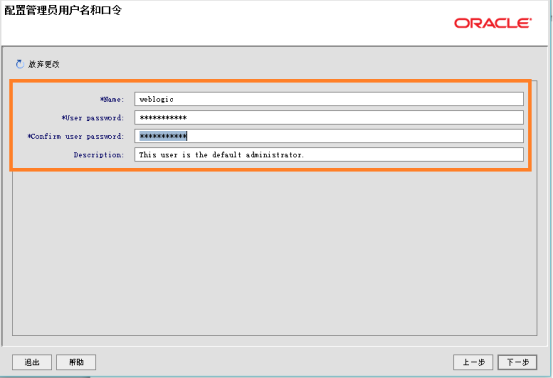Screen dimensions: 553x378
Task: Click into the User password field
Action: (x=329, y=117)
